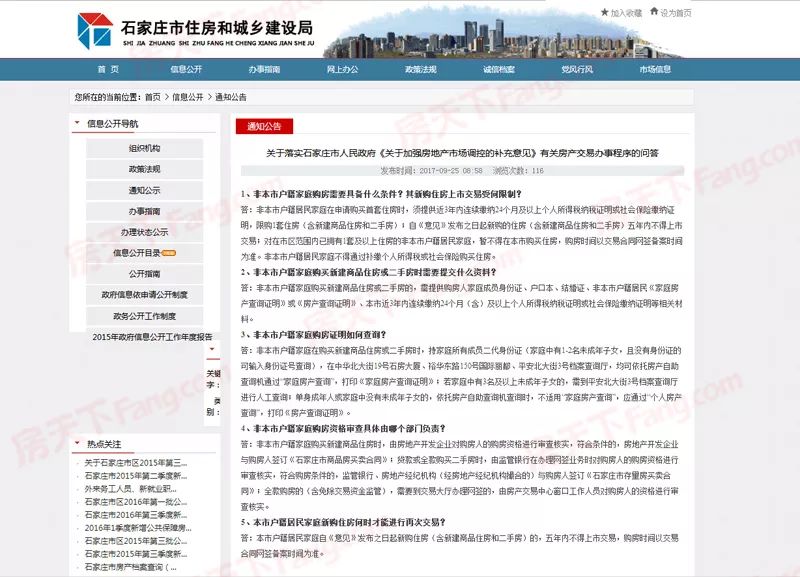Click the site title 石家庄市住房和城乡建设局
This screenshot has height=577, width=800.
coord(217,27)
